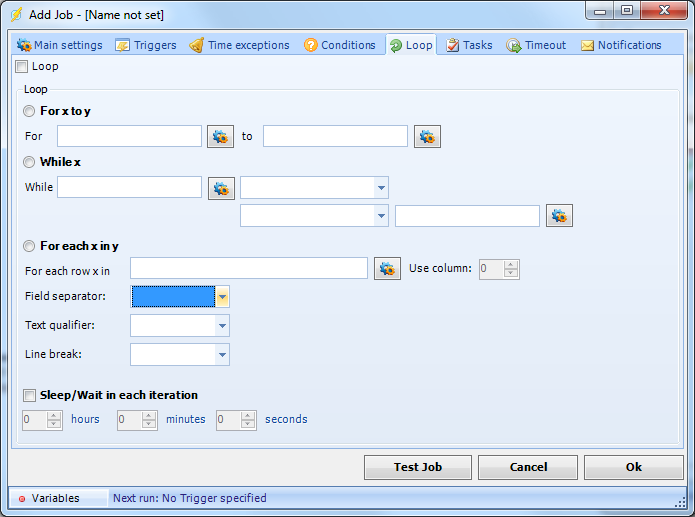Click the Cancel button

528,467
